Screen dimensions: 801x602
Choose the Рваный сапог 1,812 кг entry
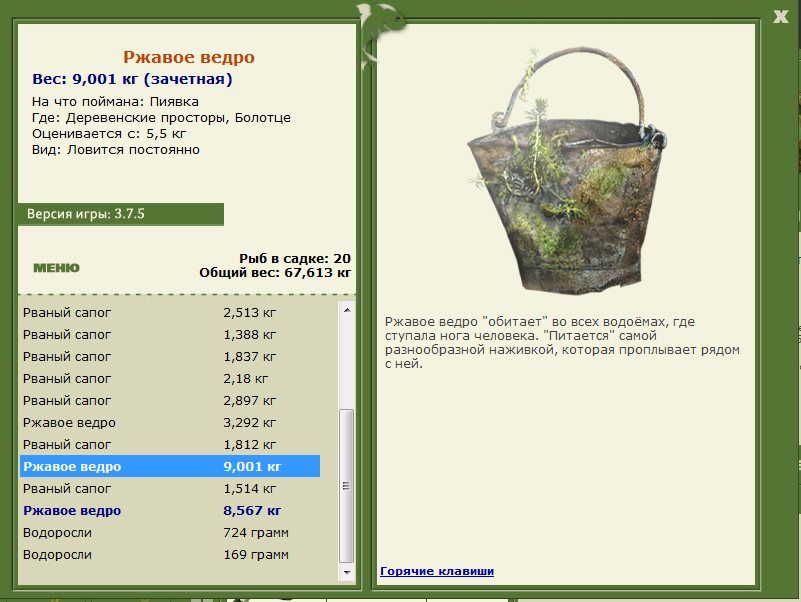[x=170, y=444]
